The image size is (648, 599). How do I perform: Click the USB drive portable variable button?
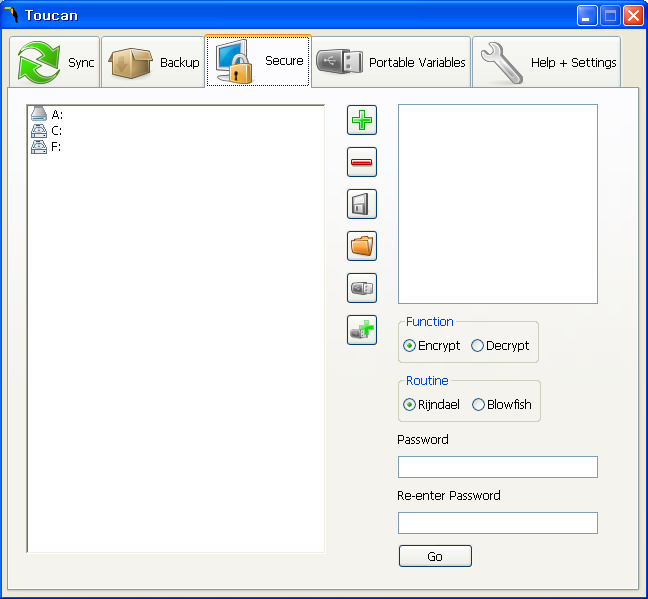coord(362,288)
